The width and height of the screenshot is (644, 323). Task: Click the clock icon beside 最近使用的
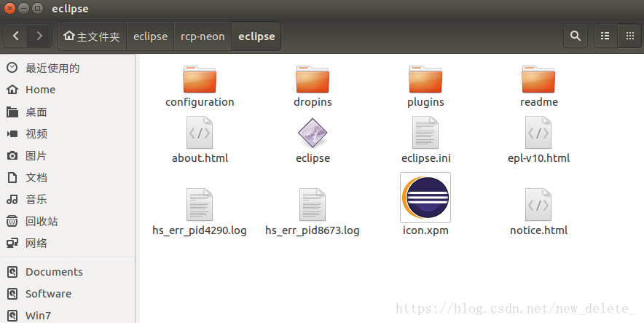coord(12,67)
